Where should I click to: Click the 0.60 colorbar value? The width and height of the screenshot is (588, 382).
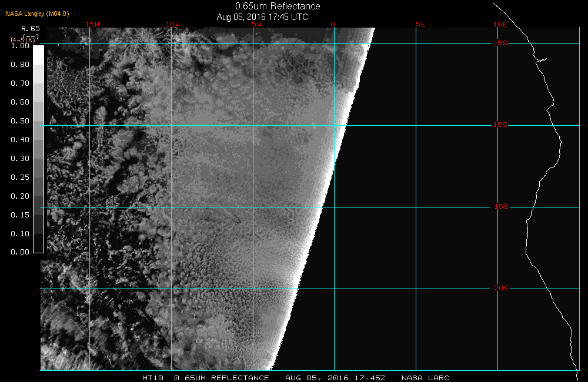click(x=20, y=102)
